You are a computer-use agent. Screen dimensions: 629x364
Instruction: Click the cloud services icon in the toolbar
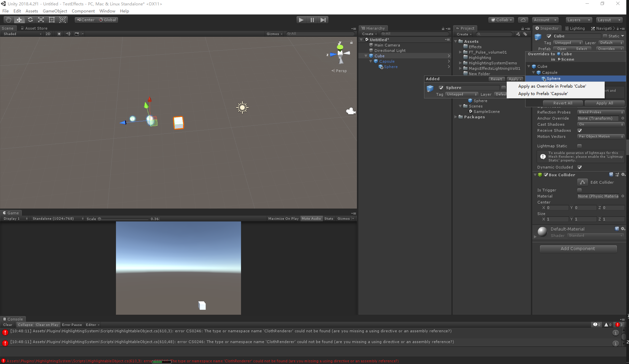coord(523,20)
